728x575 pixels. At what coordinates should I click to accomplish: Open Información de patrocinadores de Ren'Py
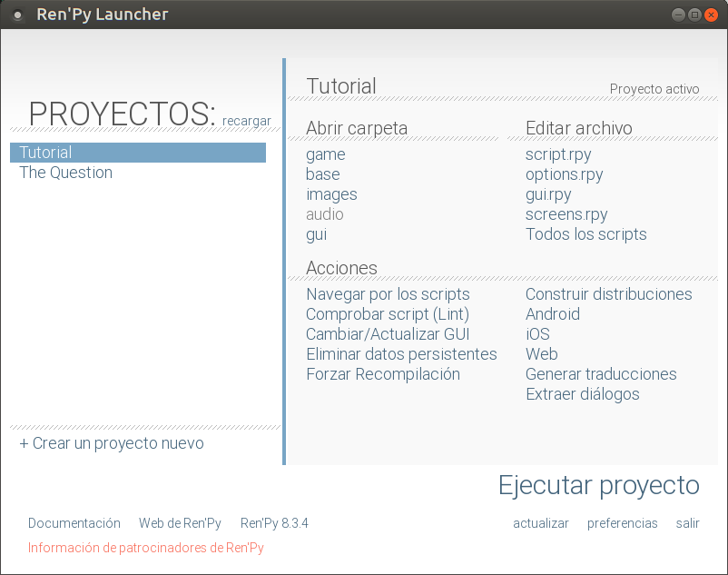point(145,547)
